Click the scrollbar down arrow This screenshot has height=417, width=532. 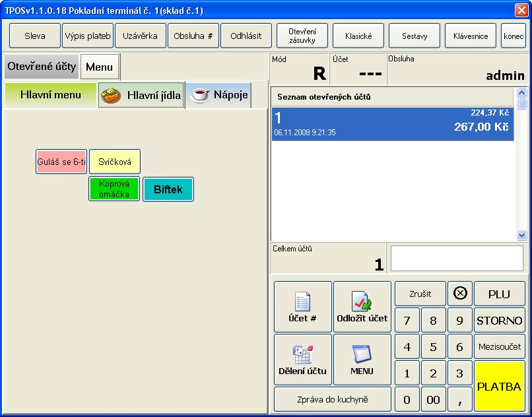click(521, 235)
